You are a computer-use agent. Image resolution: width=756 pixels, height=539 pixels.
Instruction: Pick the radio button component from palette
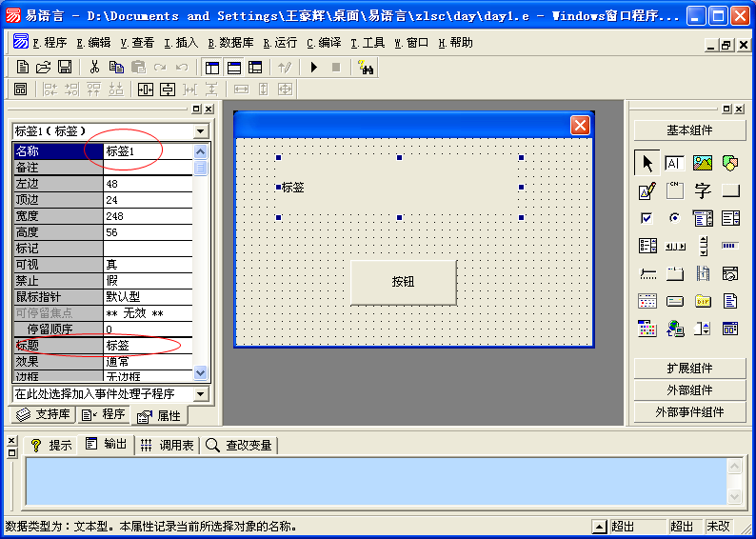tap(675, 218)
